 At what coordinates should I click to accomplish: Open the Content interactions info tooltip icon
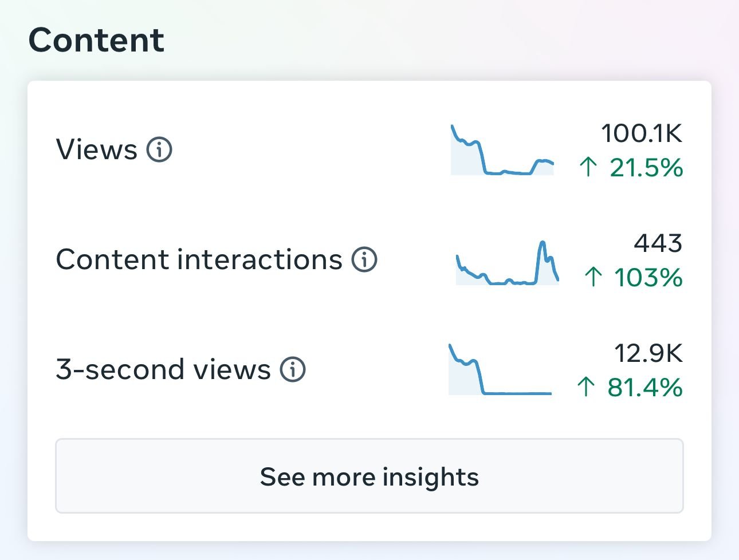coord(364,259)
